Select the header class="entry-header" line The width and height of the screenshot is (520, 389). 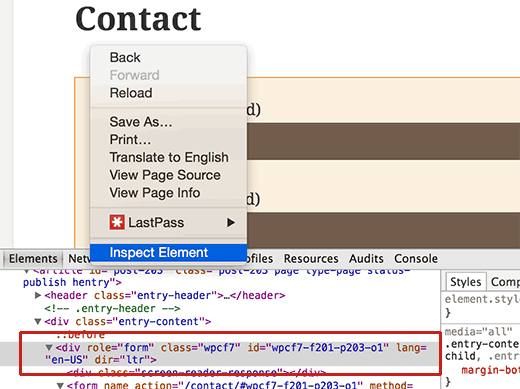coord(165,295)
